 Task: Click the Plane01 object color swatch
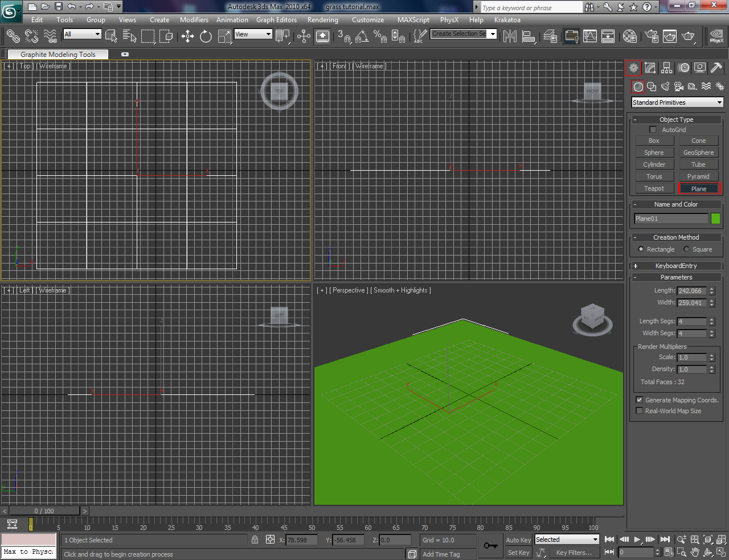[715, 218]
